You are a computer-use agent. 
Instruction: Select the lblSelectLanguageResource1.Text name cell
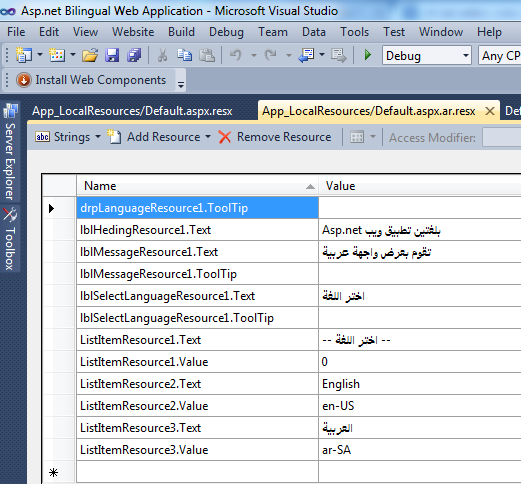click(197, 296)
